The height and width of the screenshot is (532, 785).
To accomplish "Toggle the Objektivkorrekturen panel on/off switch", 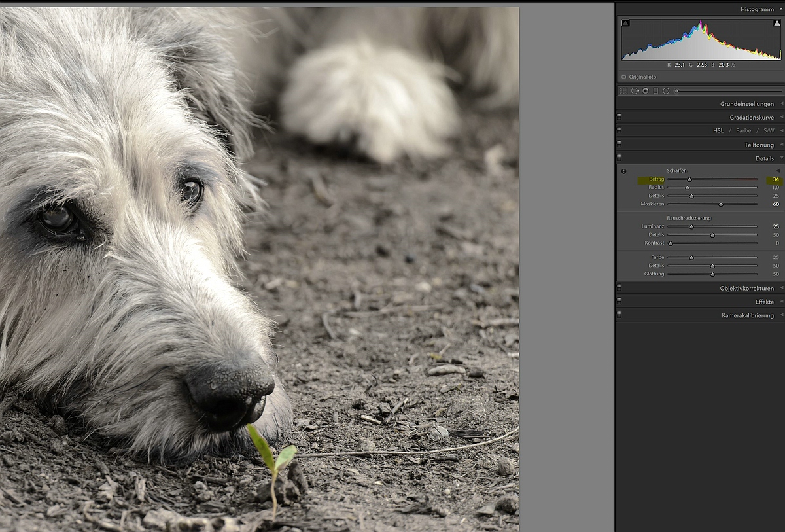I will click(x=619, y=286).
